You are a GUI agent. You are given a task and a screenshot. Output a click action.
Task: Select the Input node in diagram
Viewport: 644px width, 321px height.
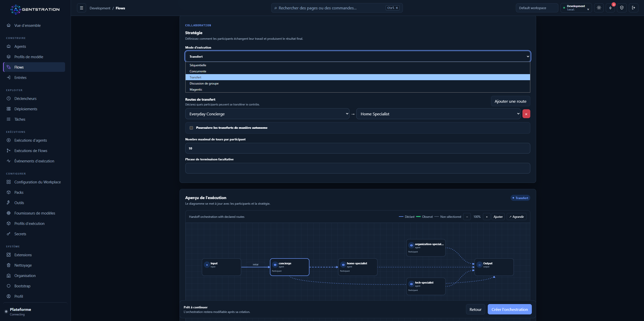click(x=221, y=267)
